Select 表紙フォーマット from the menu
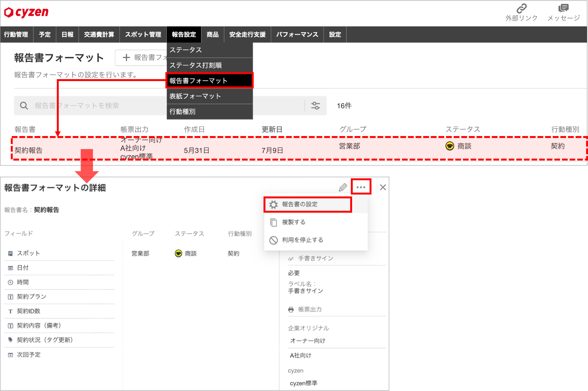 [195, 96]
